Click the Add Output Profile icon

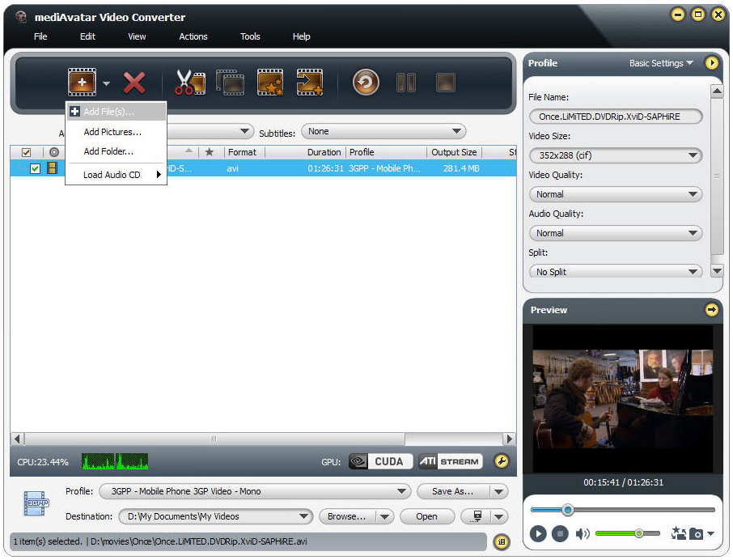pyautogui.click(x=310, y=83)
